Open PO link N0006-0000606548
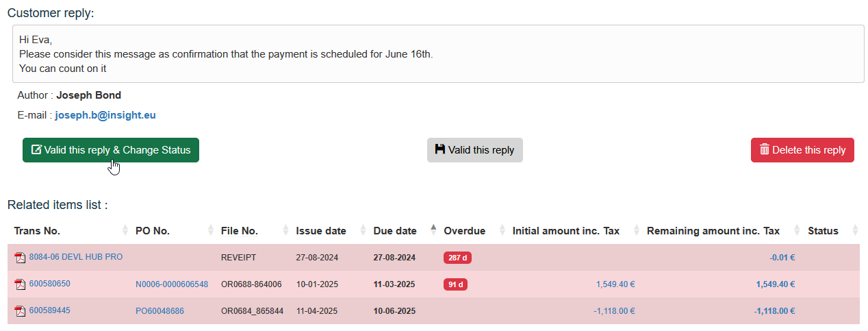 [172, 284]
